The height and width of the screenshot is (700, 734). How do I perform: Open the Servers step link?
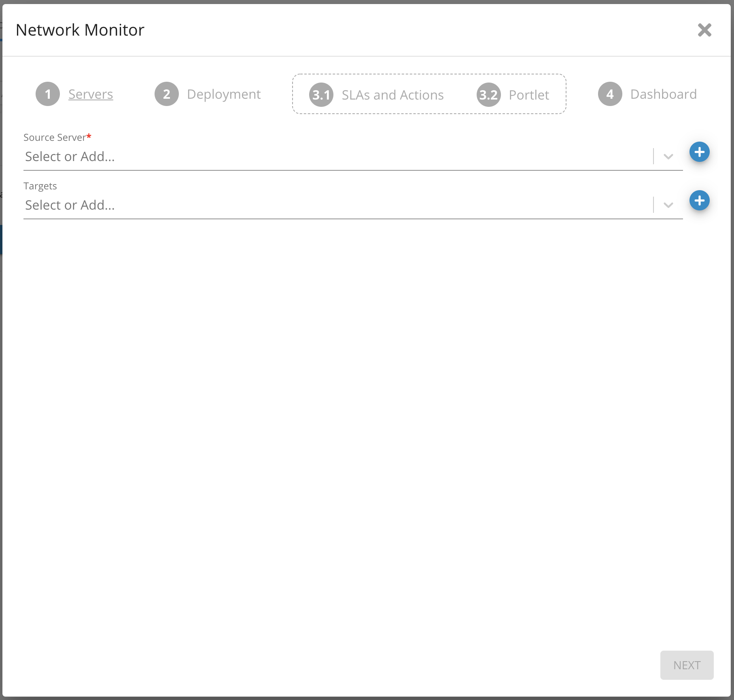[x=91, y=94]
